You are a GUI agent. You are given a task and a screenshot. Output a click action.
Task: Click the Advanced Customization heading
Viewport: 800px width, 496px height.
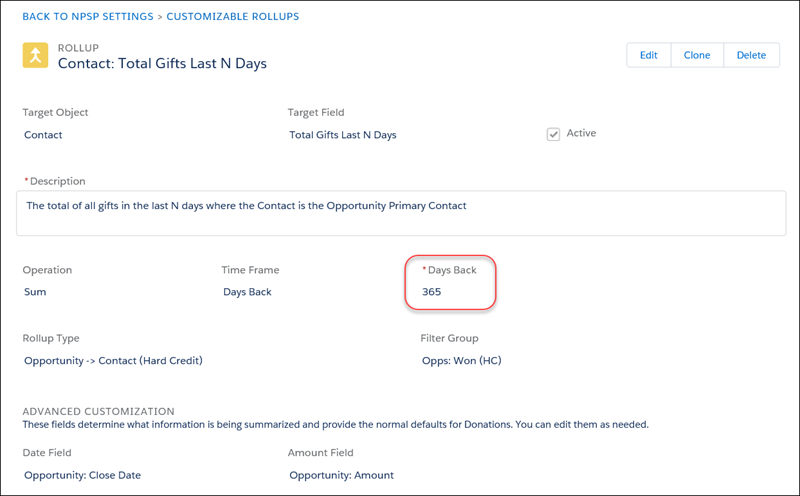coord(98,411)
